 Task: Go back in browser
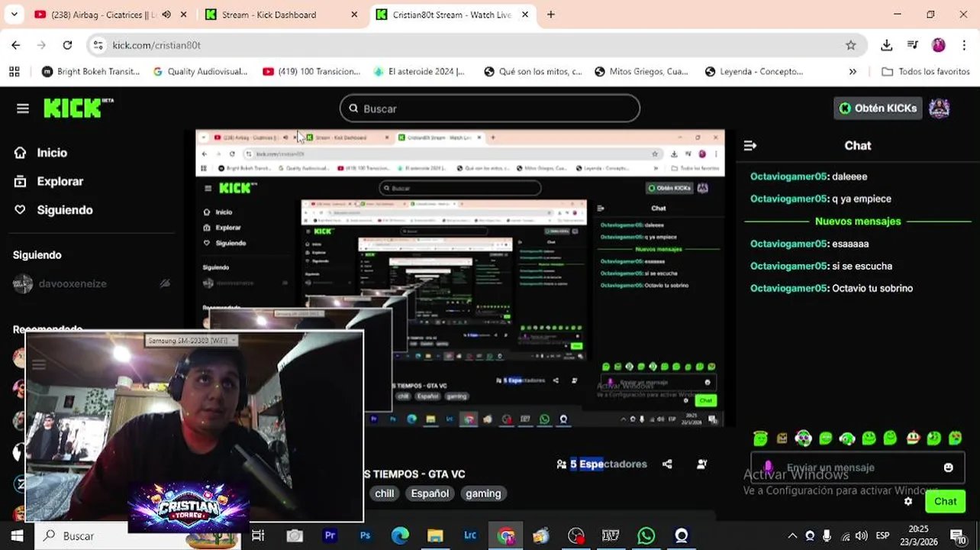16,45
